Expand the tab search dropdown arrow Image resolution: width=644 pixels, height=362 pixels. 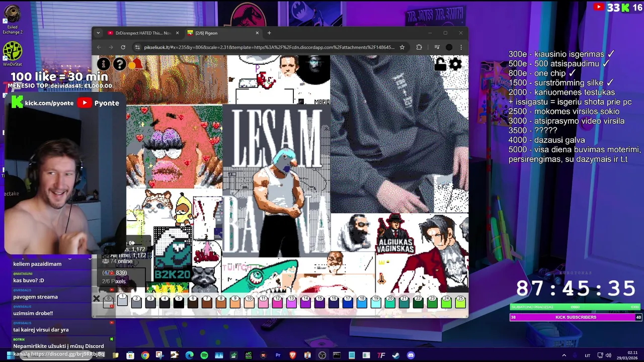coord(98,33)
